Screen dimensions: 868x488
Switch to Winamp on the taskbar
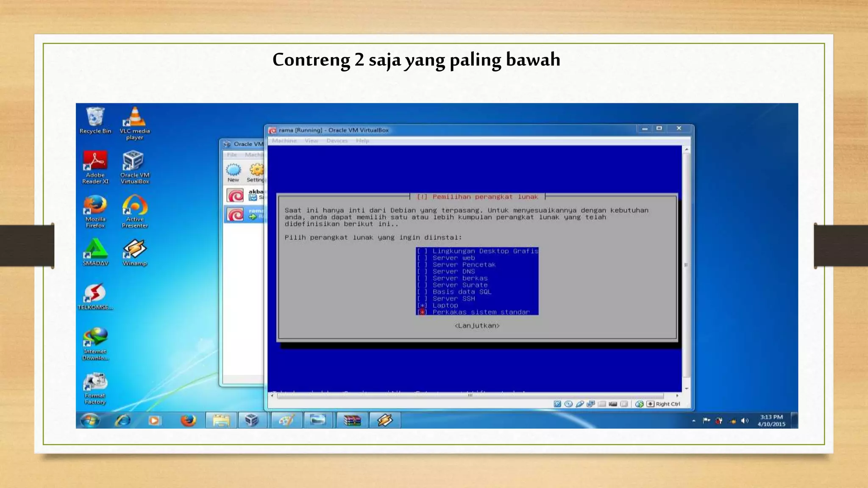coord(385,420)
